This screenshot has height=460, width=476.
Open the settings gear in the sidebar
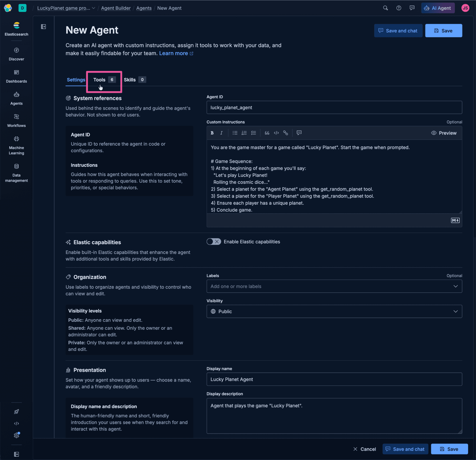click(16, 435)
